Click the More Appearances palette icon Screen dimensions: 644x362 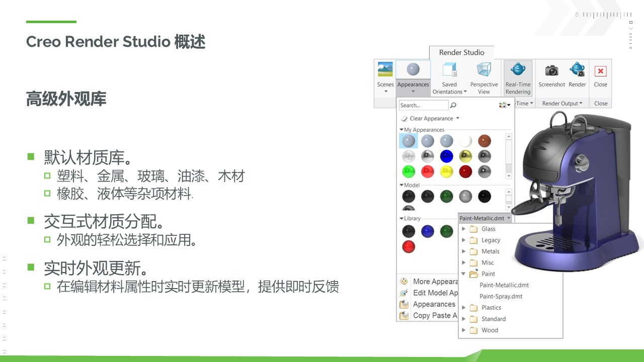404,282
